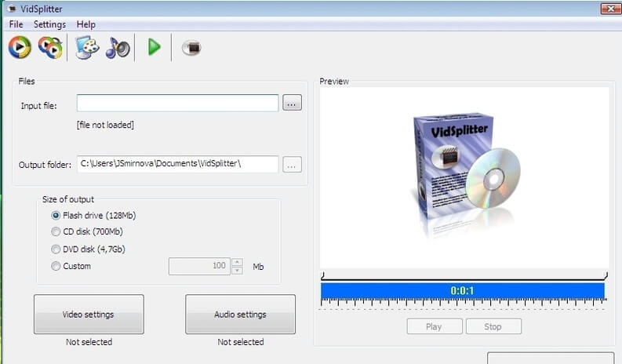622x364 pixels.
Task: Close the VidSplitter window
Action: tap(610, 9)
